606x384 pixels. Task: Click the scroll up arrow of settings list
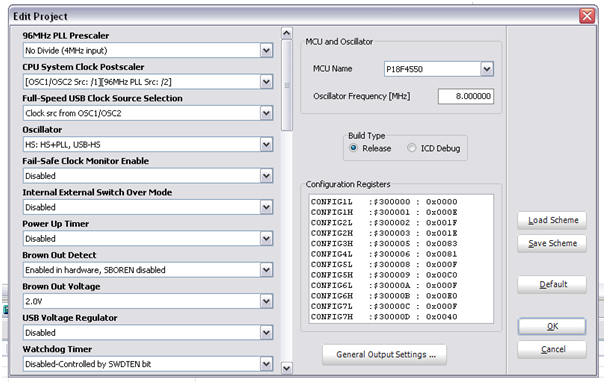[x=286, y=33]
